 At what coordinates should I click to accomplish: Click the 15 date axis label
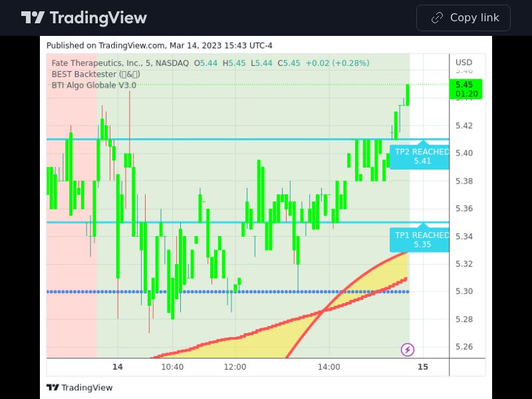(423, 367)
